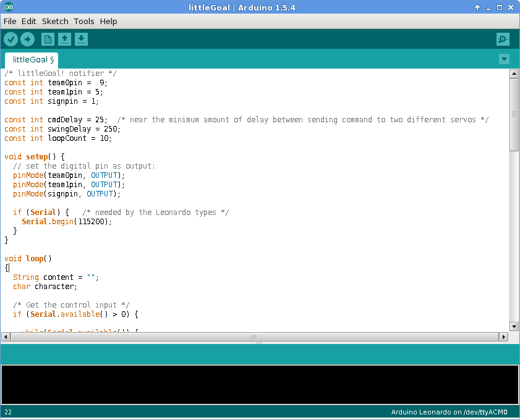The height and width of the screenshot is (420, 520).
Task: Click the Upload arrow button
Action: pos(28,40)
